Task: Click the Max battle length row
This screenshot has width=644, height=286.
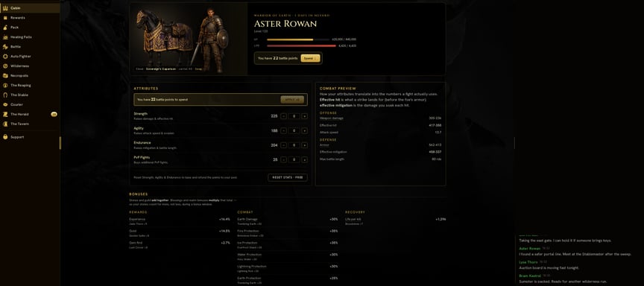Action: point(380,159)
